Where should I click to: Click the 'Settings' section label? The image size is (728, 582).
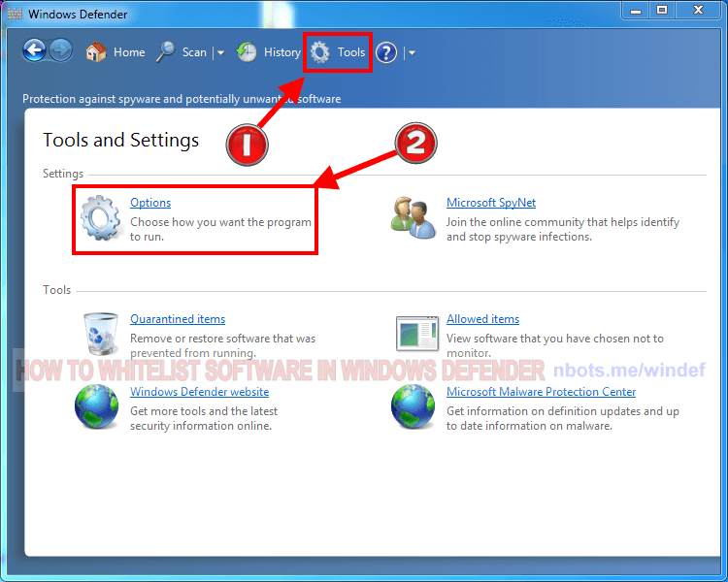click(x=63, y=174)
